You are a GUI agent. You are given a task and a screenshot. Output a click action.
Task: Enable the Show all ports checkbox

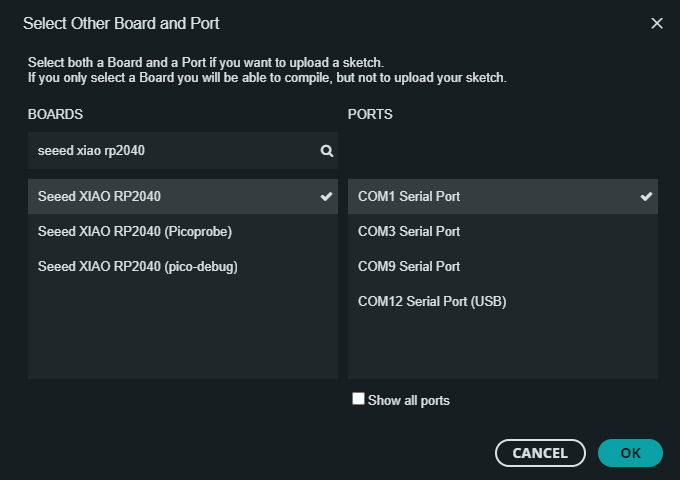coord(358,399)
